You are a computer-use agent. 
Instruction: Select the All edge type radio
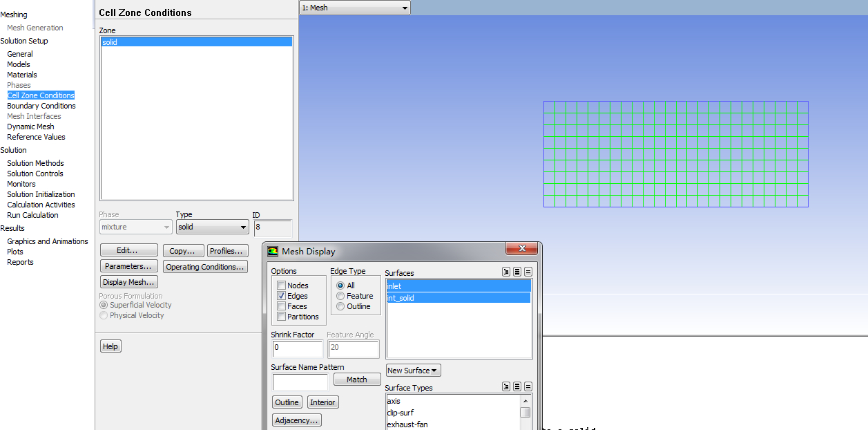340,286
